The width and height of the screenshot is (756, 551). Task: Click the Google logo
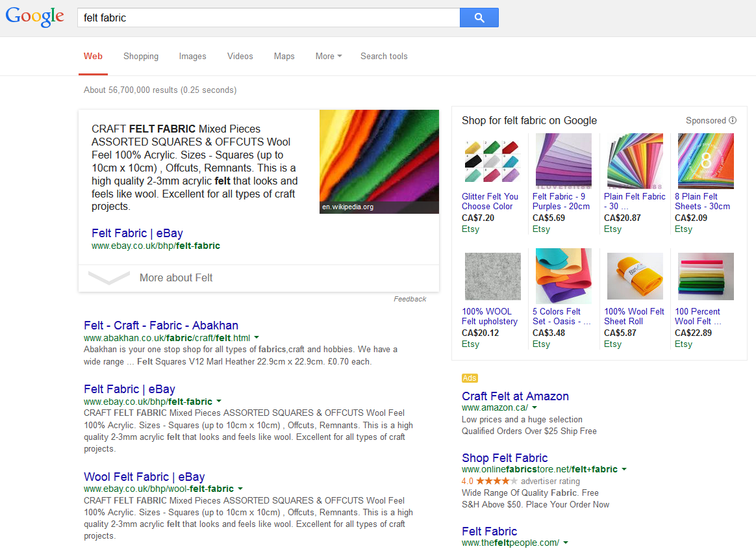tap(35, 18)
